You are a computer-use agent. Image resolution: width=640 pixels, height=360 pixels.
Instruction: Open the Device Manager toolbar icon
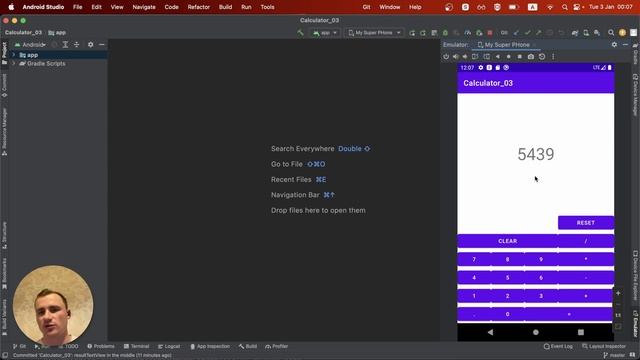(586, 33)
